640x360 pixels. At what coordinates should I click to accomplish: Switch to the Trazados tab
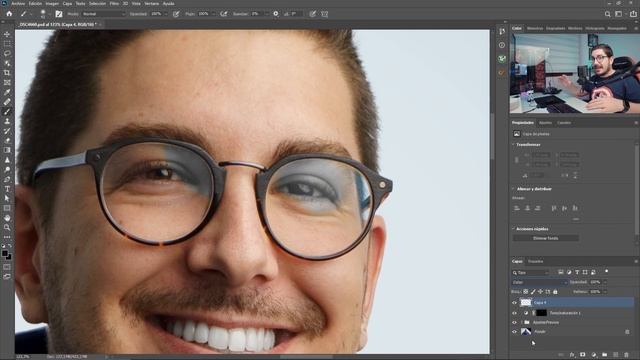pyautogui.click(x=536, y=261)
